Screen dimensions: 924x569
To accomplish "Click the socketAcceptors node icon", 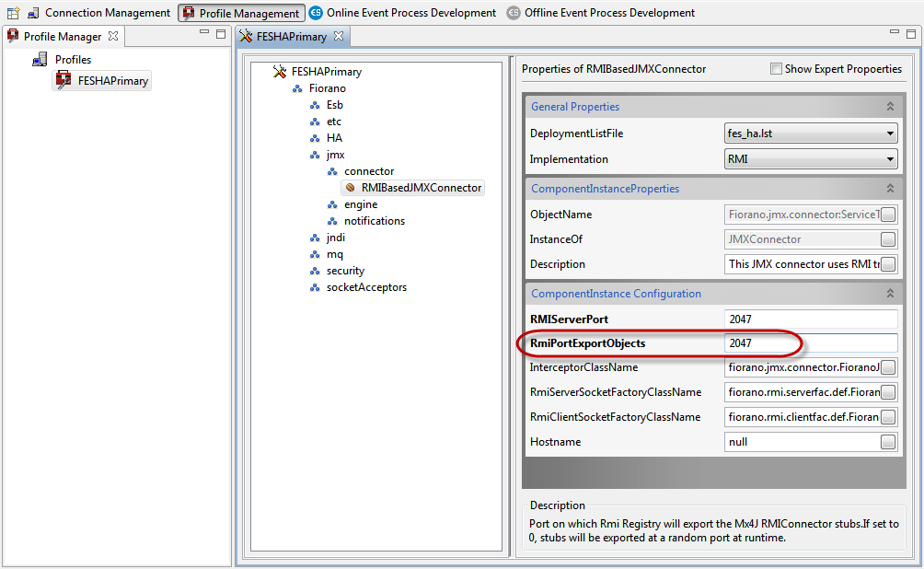I will tap(316, 288).
